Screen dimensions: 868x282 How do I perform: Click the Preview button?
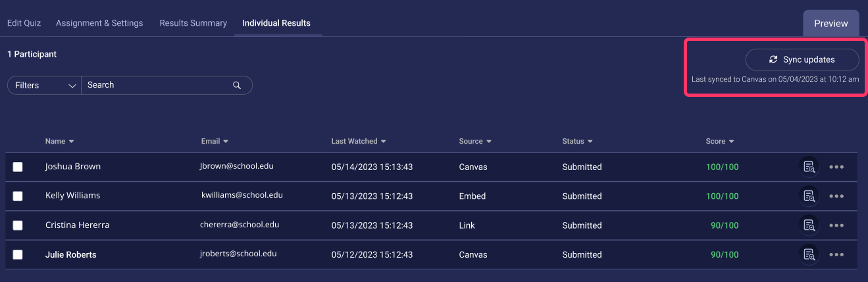[x=831, y=23]
